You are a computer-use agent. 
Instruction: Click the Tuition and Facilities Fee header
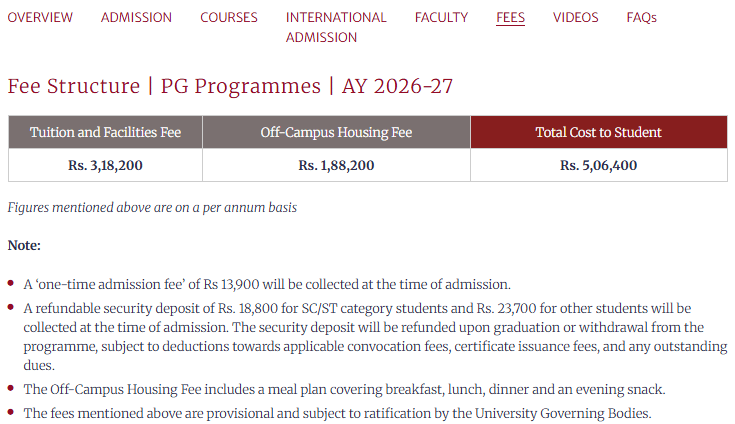(x=105, y=132)
